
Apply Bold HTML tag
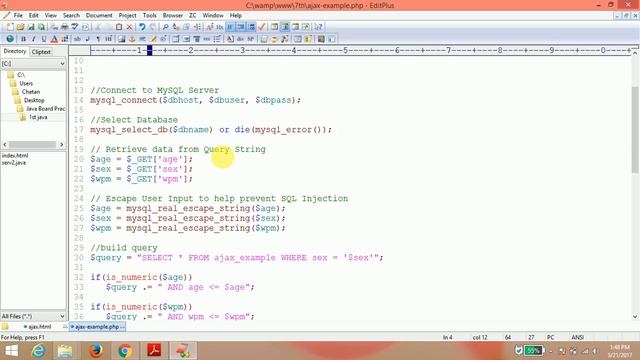point(23,39)
